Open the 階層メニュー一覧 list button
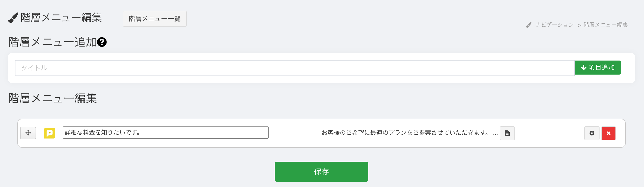Image resolution: width=644 pixels, height=187 pixels. [154, 19]
